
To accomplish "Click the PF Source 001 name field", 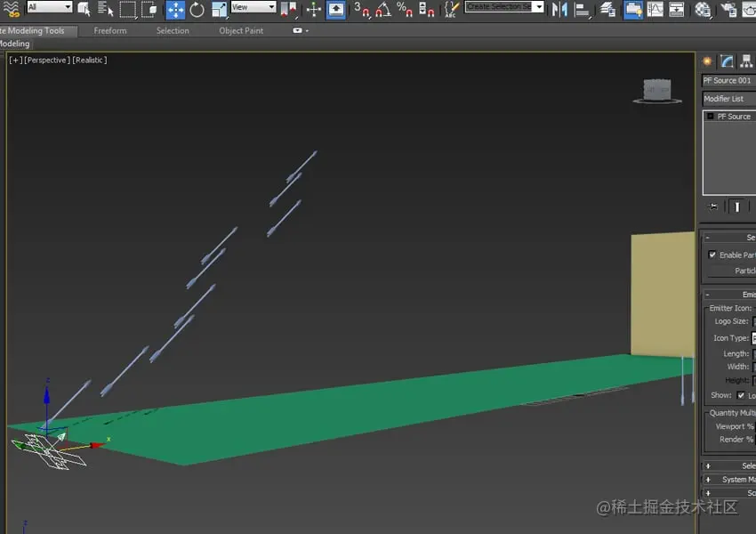I will coord(729,81).
